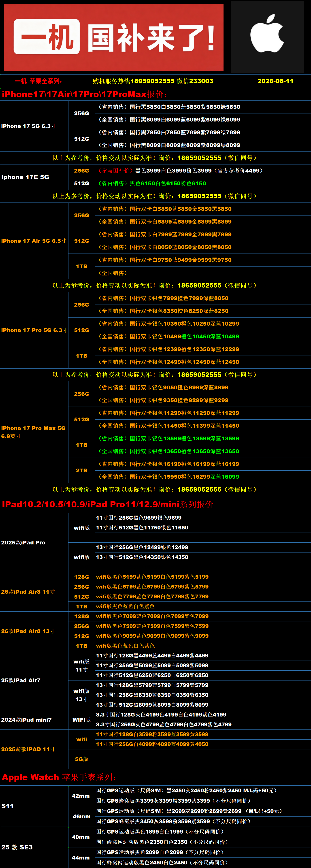Screen dimensions: 311x868
Task: Click the wifi版 row with 黑色7799
Action: pos(203,597)
